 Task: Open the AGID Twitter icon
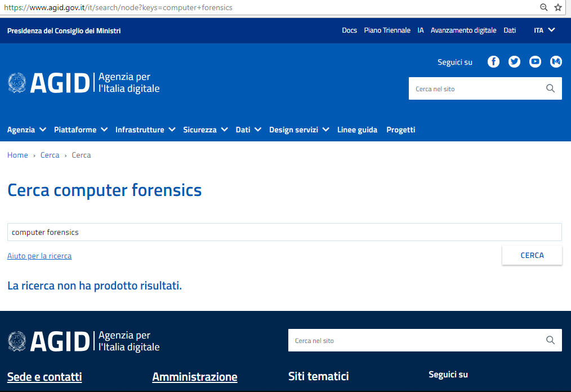point(514,61)
